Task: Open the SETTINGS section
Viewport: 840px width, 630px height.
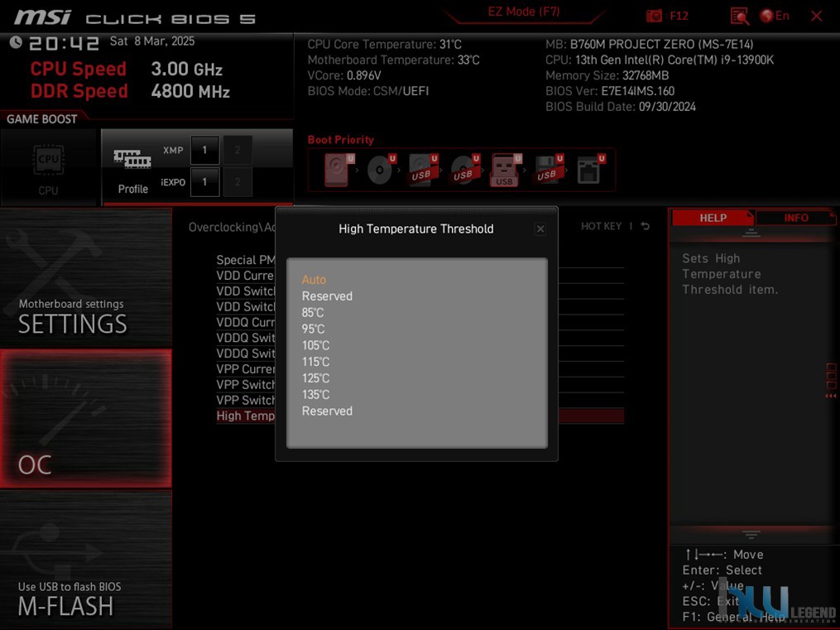Action: (x=86, y=277)
